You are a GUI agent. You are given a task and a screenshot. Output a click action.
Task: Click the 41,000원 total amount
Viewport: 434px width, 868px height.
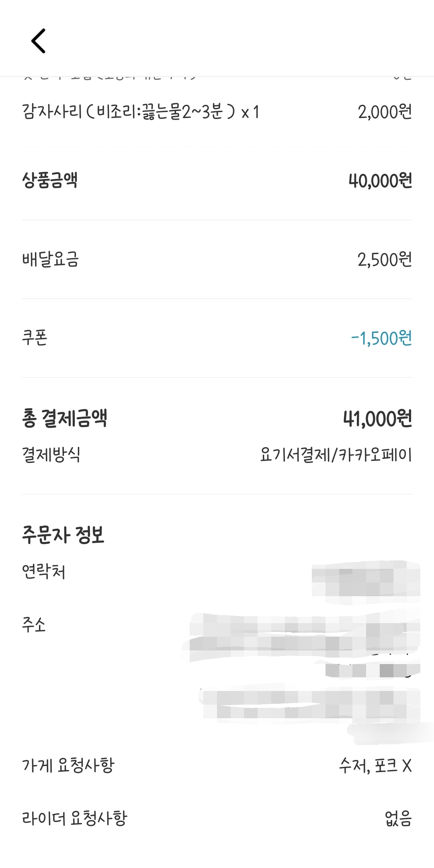click(x=377, y=419)
